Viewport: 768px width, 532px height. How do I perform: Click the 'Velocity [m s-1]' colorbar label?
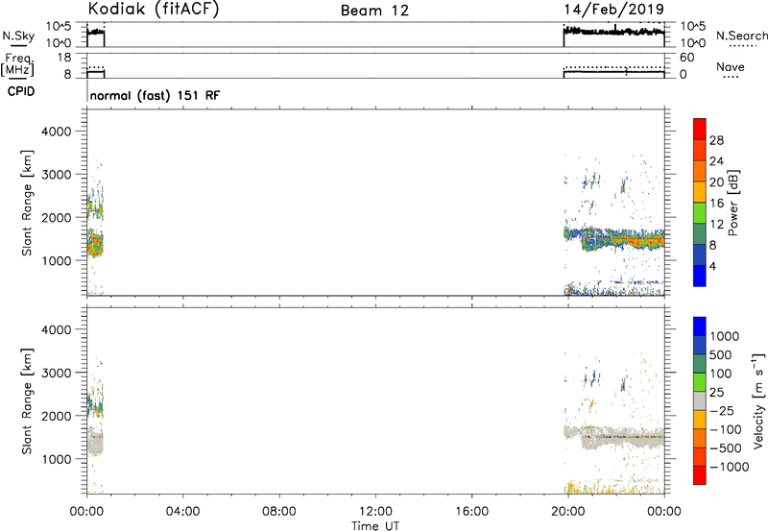point(758,400)
